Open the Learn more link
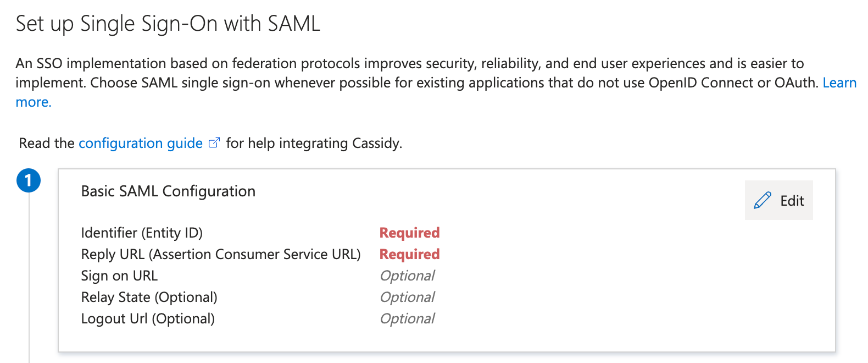 pos(840,82)
